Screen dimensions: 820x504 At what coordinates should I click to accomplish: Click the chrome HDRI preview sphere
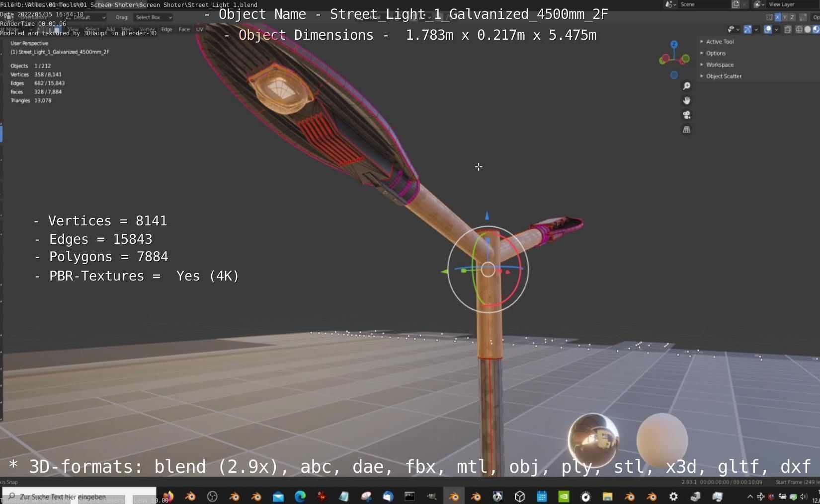[x=593, y=439]
